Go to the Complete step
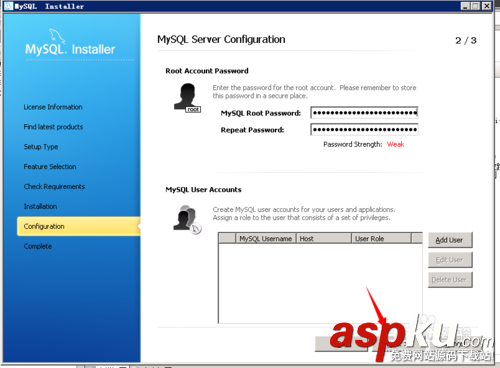500x368 pixels. tap(38, 246)
